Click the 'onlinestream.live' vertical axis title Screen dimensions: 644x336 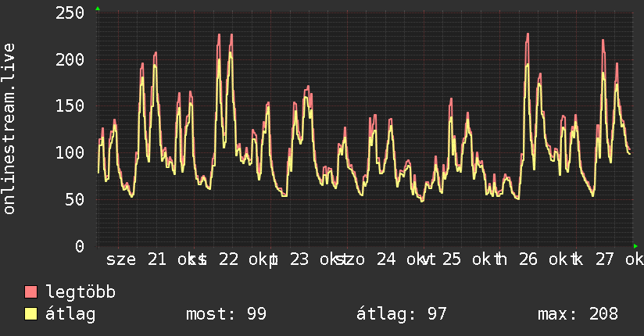pos(9,129)
